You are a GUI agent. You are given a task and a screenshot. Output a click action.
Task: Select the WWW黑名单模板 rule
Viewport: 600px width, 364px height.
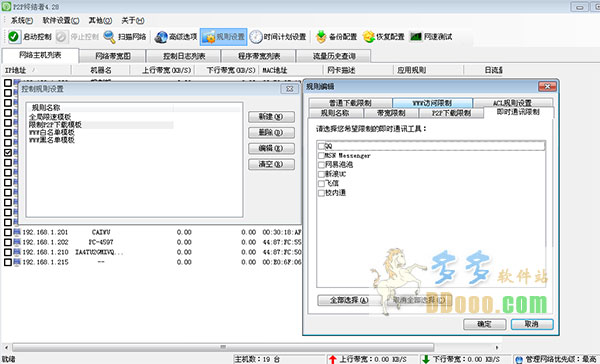click(52, 140)
